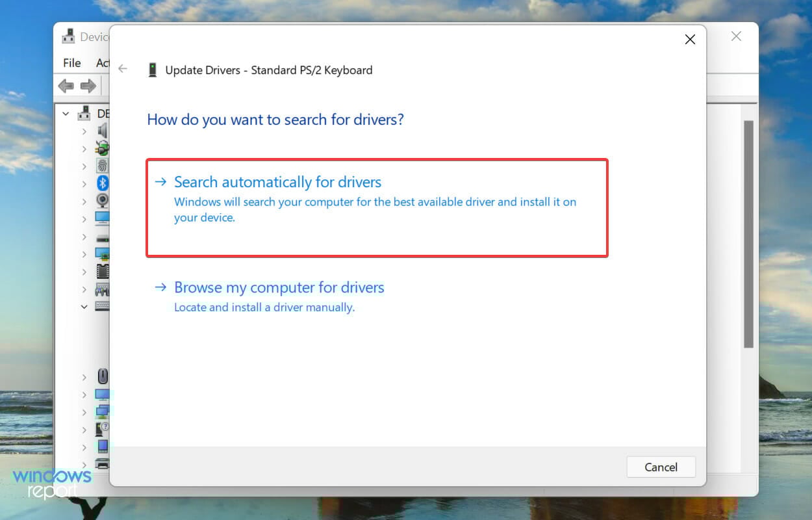This screenshot has width=812, height=520.
Task: Close the Update Drivers dialog
Action: (x=690, y=40)
